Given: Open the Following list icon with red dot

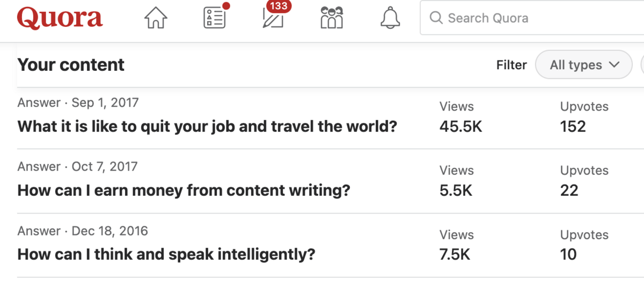Looking at the screenshot, I should pyautogui.click(x=215, y=17).
